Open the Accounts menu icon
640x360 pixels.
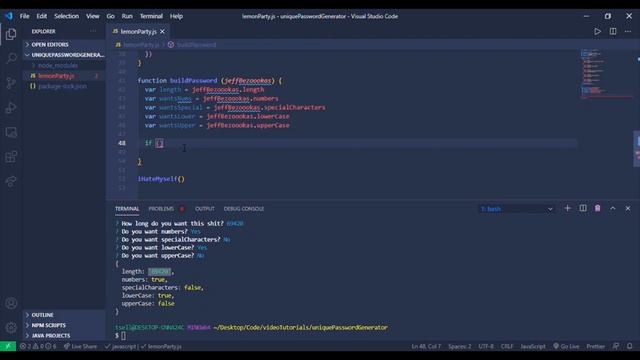11,303
